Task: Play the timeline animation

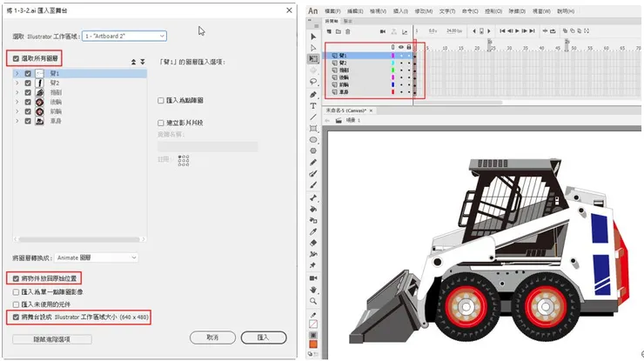Action: click(517, 31)
